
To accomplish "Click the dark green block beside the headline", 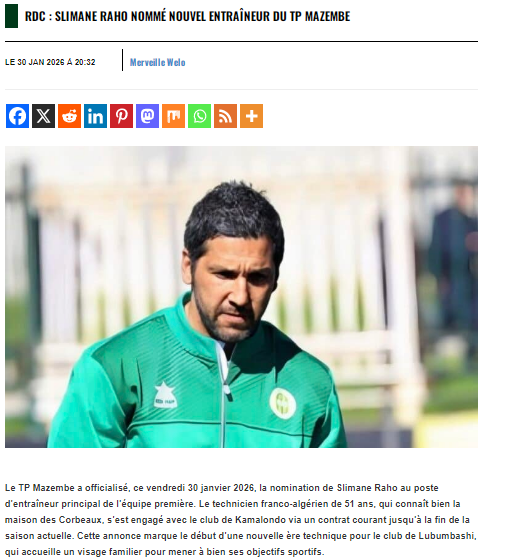I will [x=11, y=16].
